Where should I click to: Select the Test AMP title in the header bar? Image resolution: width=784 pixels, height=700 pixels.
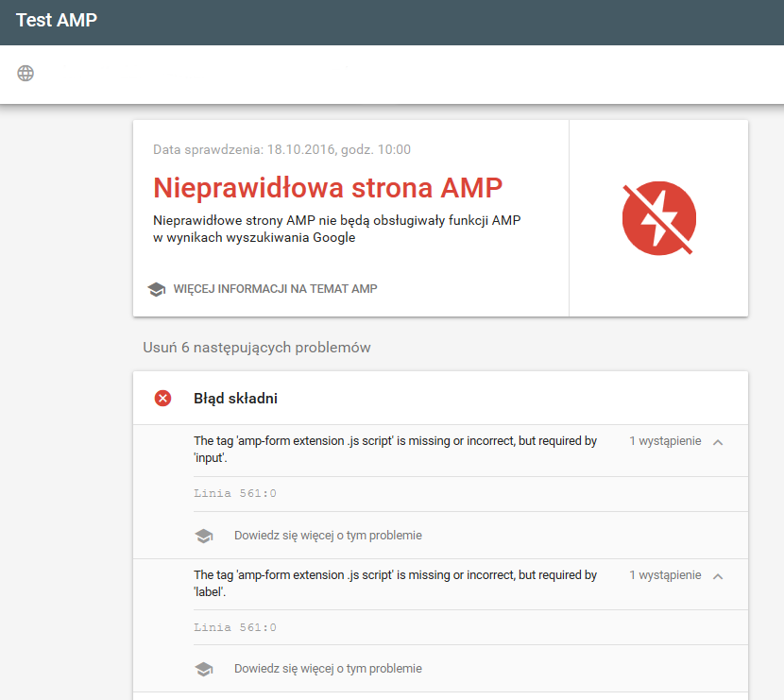point(56,20)
